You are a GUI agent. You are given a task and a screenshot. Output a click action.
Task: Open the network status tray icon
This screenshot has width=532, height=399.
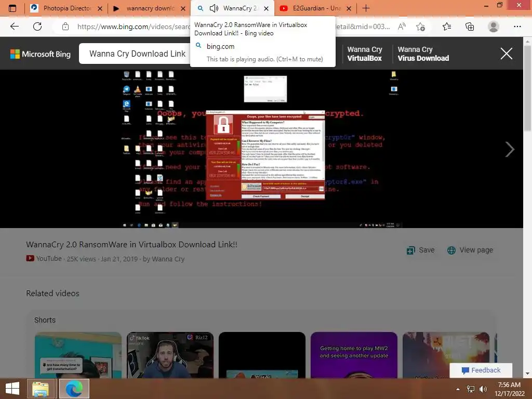(x=471, y=389)
